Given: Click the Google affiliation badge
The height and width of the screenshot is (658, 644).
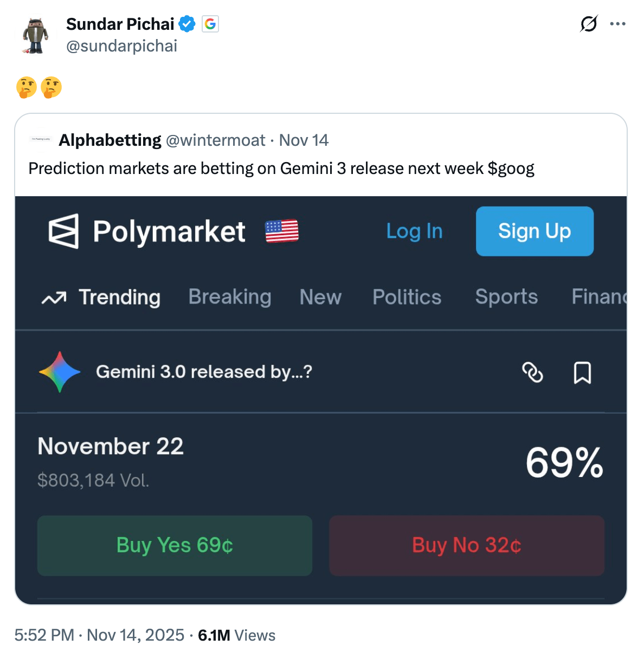Looking at the screenshot, I should (x=210, y=24).
